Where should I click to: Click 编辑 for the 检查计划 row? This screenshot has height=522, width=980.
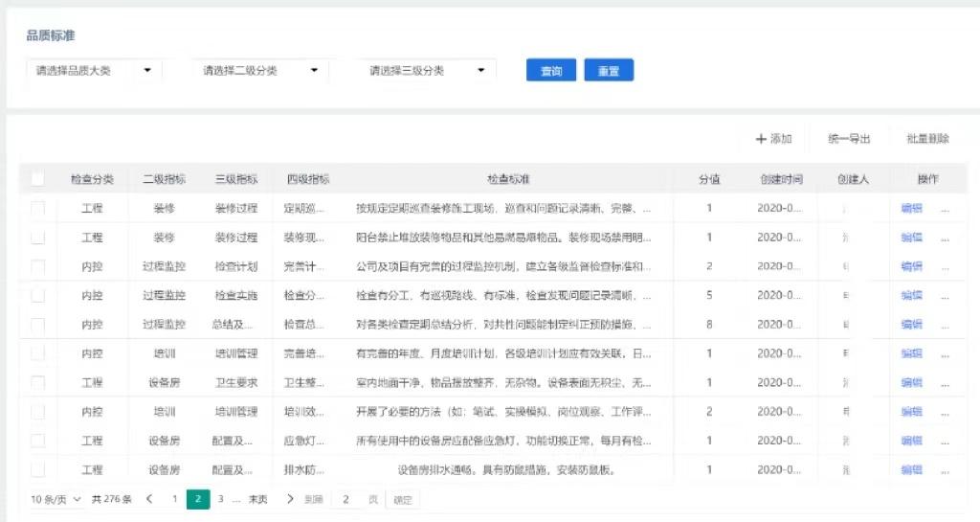[912, 266]
